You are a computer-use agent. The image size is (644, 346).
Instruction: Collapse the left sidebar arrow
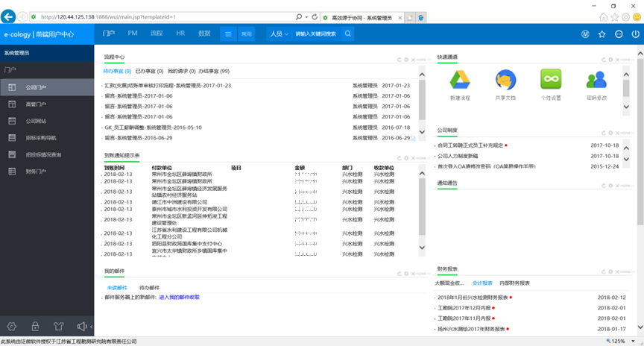91,327
